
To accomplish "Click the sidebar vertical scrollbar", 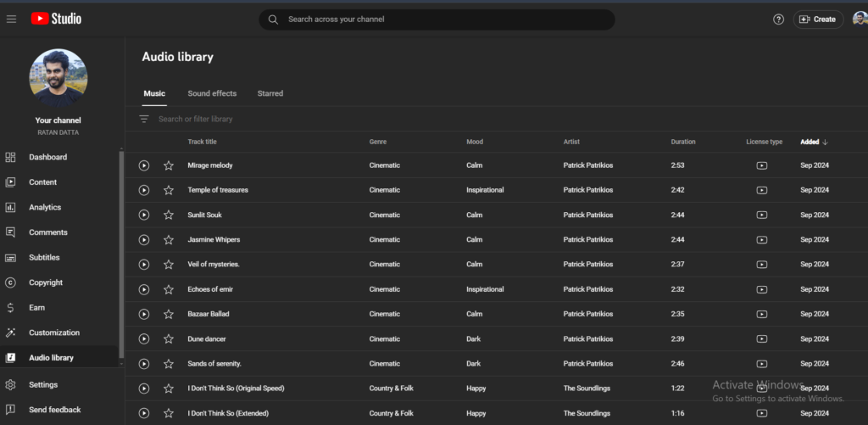I will pos(121,254).
